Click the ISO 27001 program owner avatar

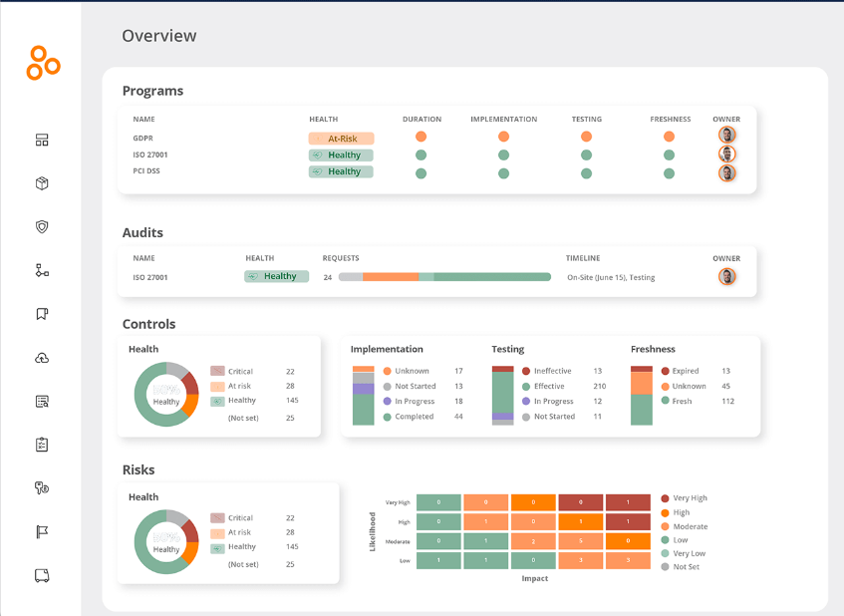click(x=726, y=154)
